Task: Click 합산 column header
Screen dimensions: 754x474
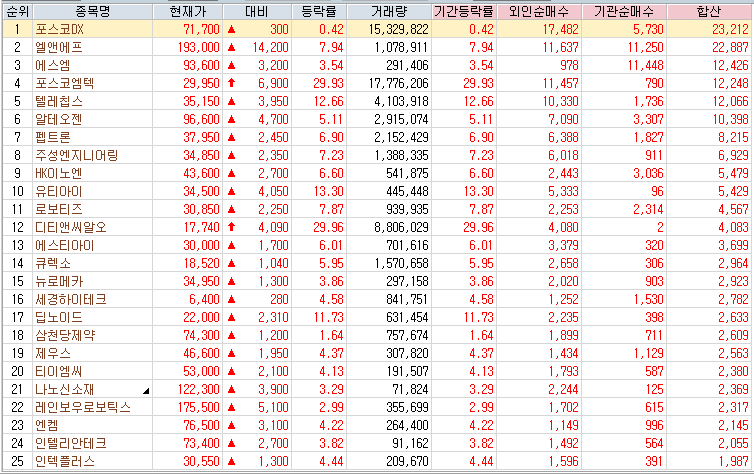Action: [x=709, y=11]
